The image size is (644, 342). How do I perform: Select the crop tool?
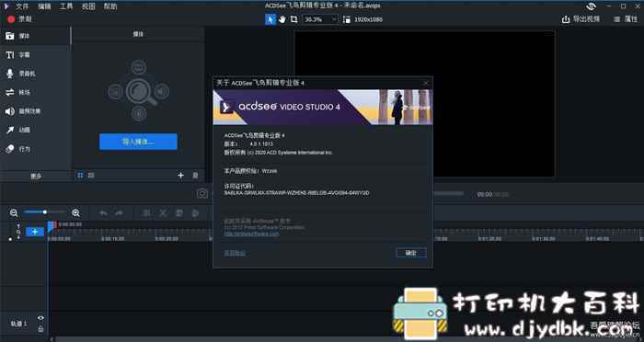pyautogui.click(x=293, y=19)
